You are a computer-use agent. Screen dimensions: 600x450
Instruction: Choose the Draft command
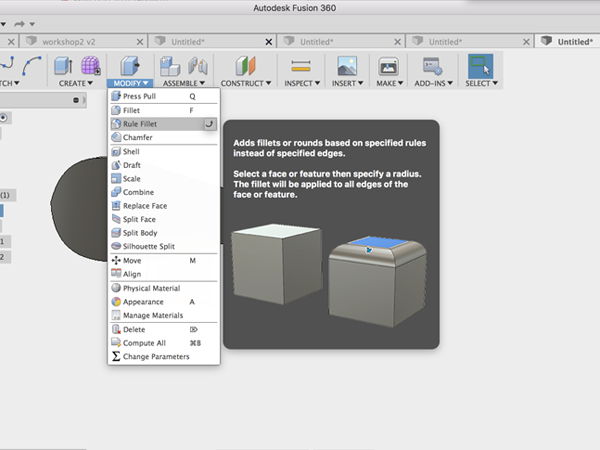pos(164,165)
